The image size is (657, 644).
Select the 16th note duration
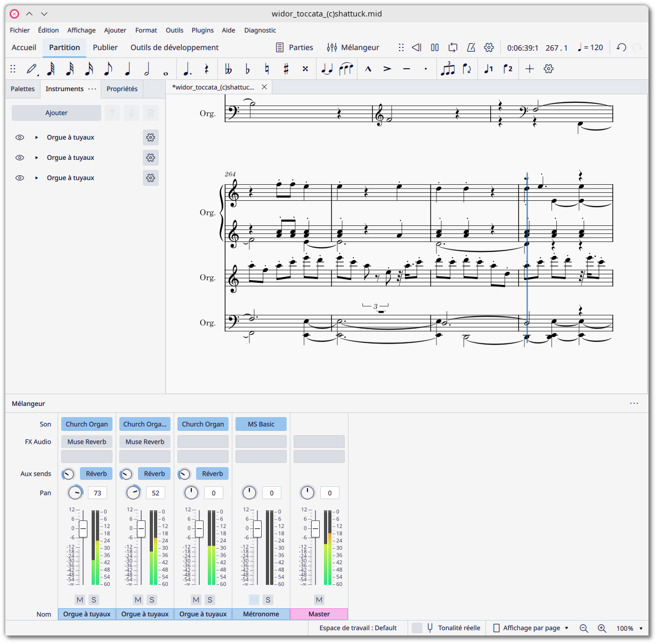tap(89, 69)
